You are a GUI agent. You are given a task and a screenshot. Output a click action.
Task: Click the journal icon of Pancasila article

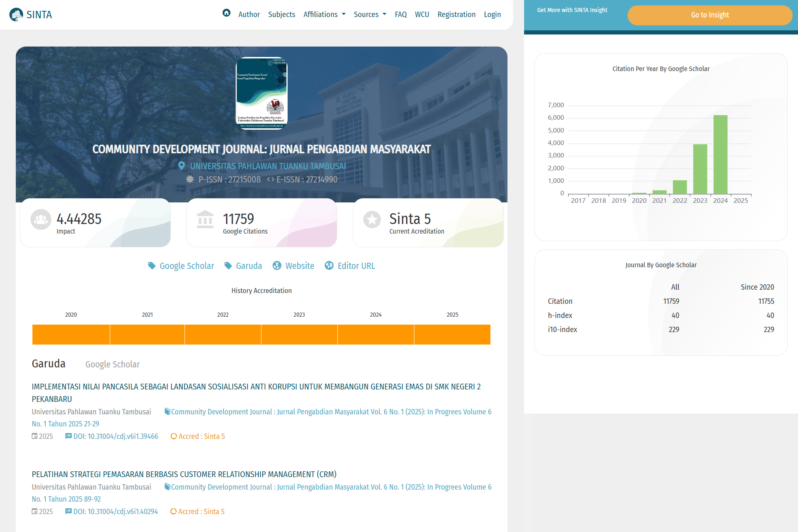click(167, 411)
